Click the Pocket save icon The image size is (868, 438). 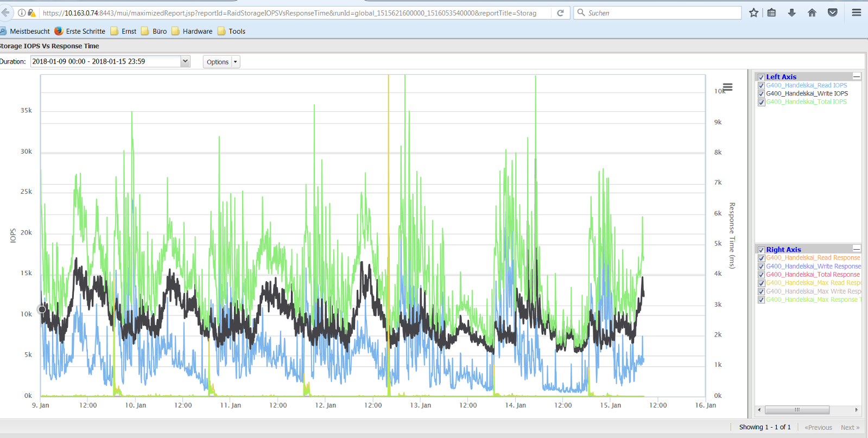pos(832,12)
